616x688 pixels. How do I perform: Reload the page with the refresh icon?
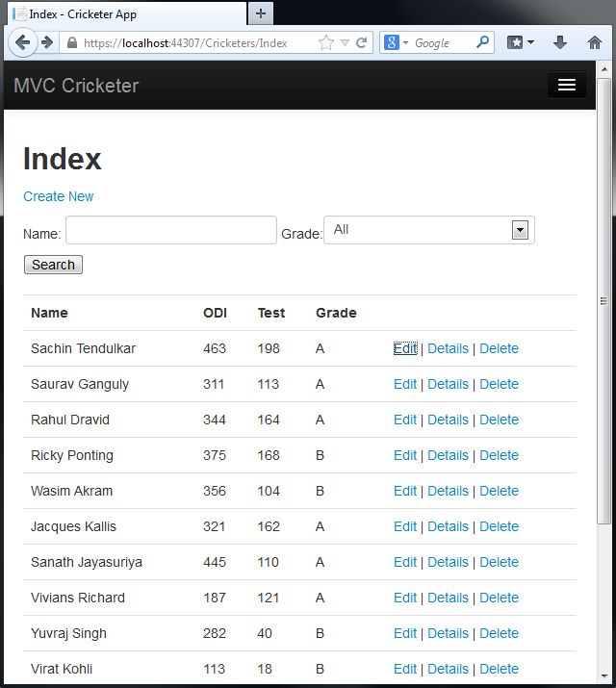tap(362, 42)
